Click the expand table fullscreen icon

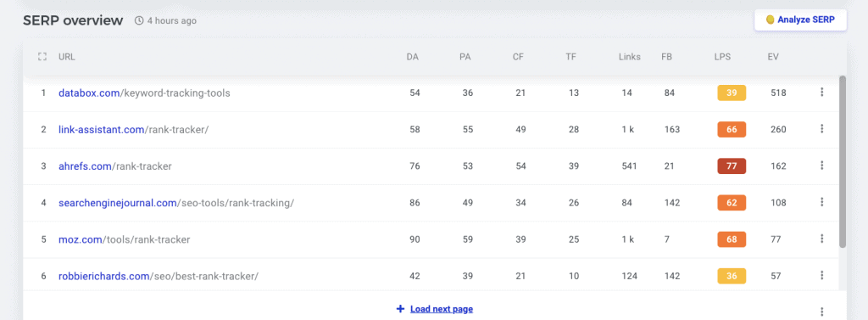(x=42, y=57)
